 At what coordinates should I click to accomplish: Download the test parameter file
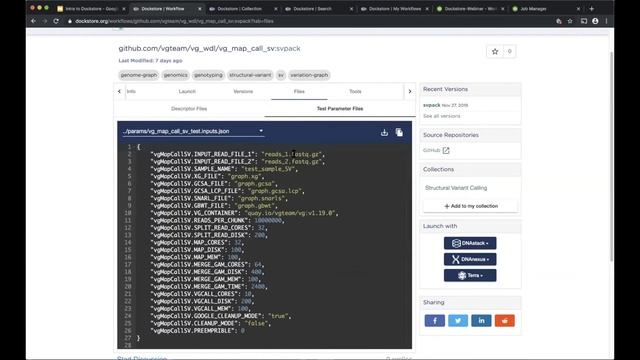tap(384, 132)
